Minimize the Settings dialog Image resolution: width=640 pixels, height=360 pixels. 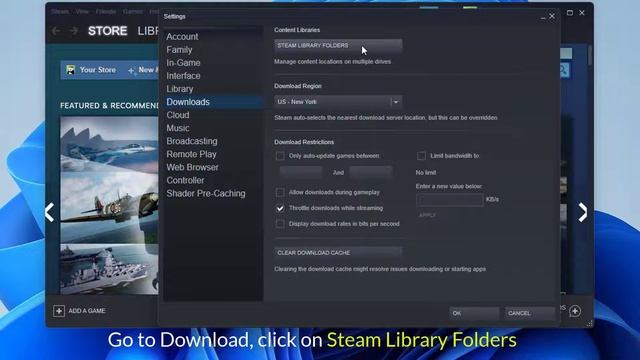[x=543, y=17]
